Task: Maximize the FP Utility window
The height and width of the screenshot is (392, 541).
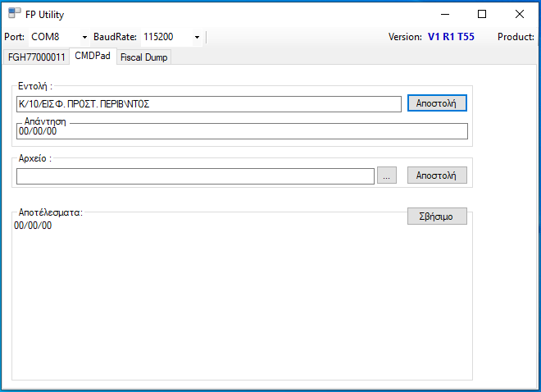Action: click(x=482, y=14)
